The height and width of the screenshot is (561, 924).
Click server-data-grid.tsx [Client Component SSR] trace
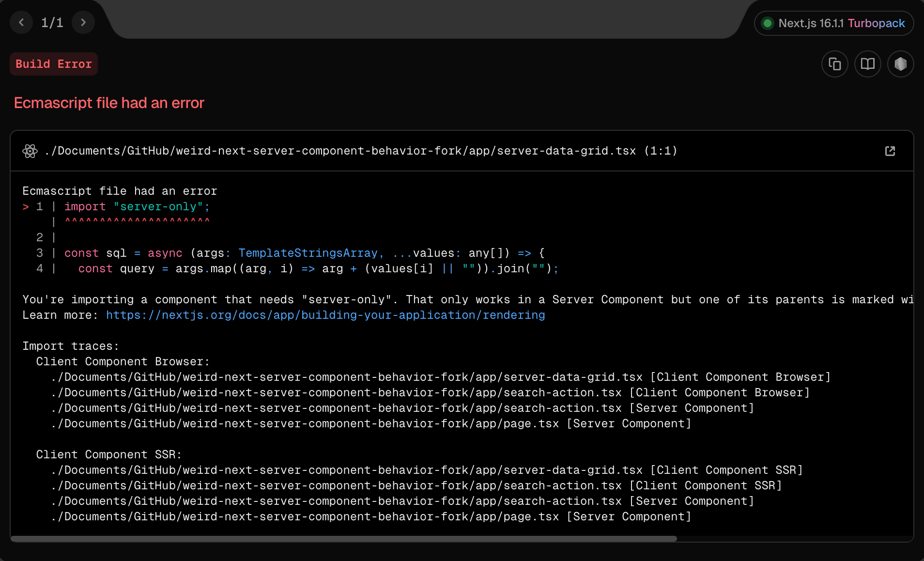427,470
